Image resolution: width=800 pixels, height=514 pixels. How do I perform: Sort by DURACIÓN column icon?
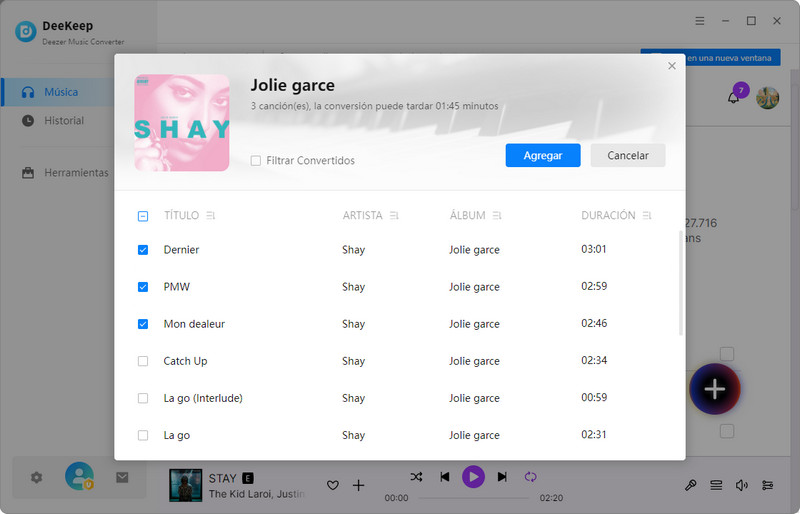click(647, 216)
